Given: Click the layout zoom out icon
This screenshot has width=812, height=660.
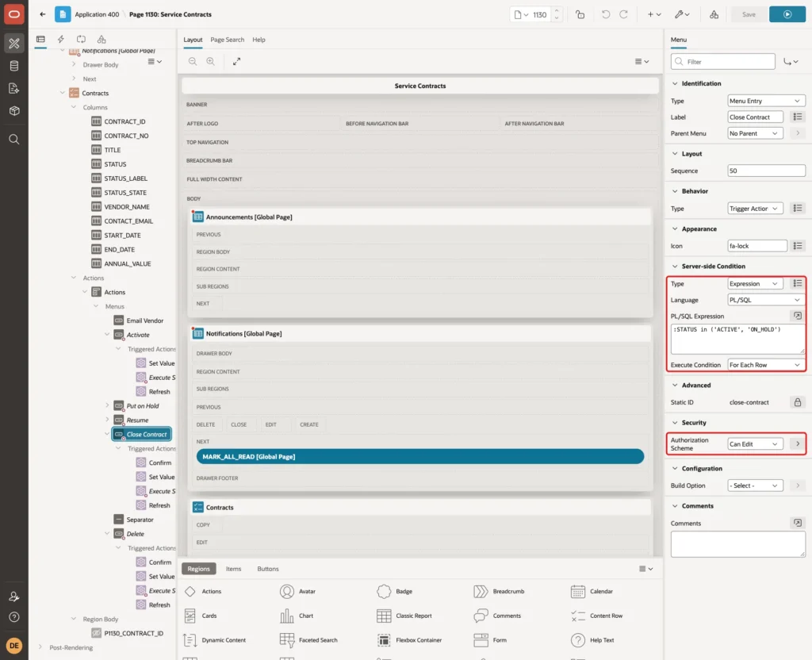Looking at the screenshot, I should click(x=193, y=61).
